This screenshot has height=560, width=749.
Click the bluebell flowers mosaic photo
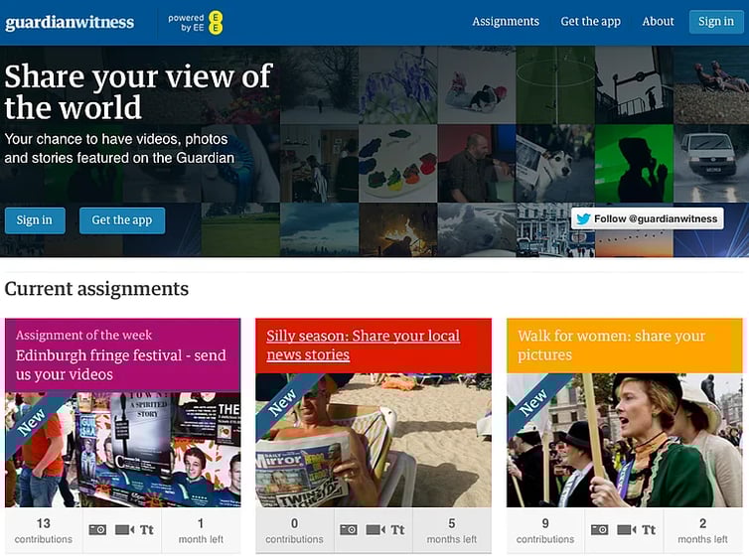click(398, 85)
